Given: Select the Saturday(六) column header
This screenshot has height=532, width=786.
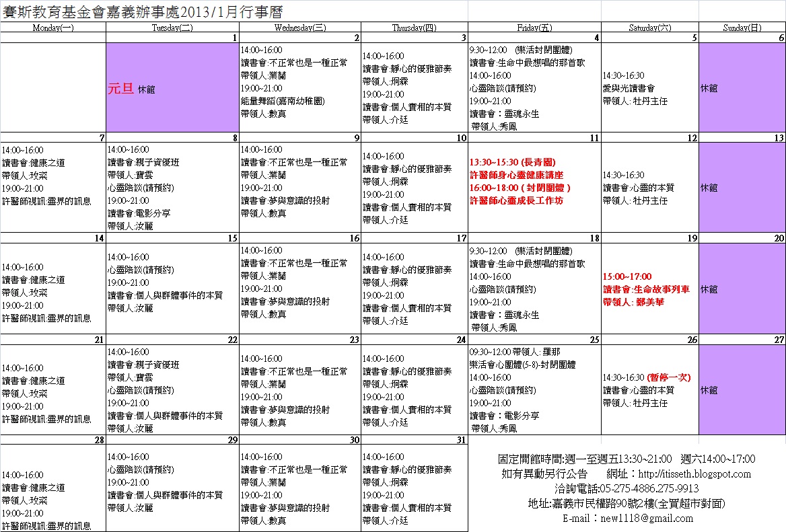Looking at the screenshot, I should (x=649, y=28).
